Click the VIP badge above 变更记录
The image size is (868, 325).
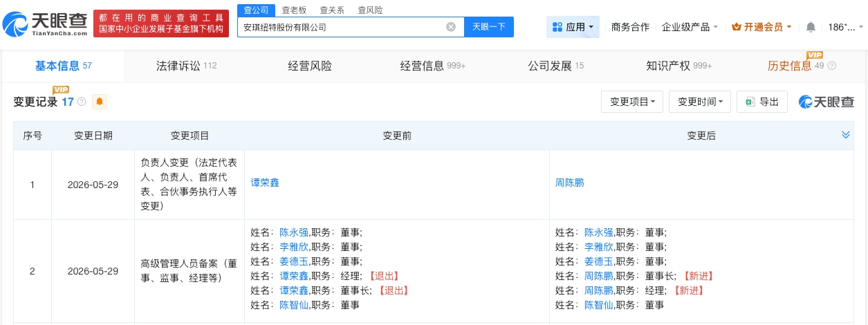(x=61, y=90)
